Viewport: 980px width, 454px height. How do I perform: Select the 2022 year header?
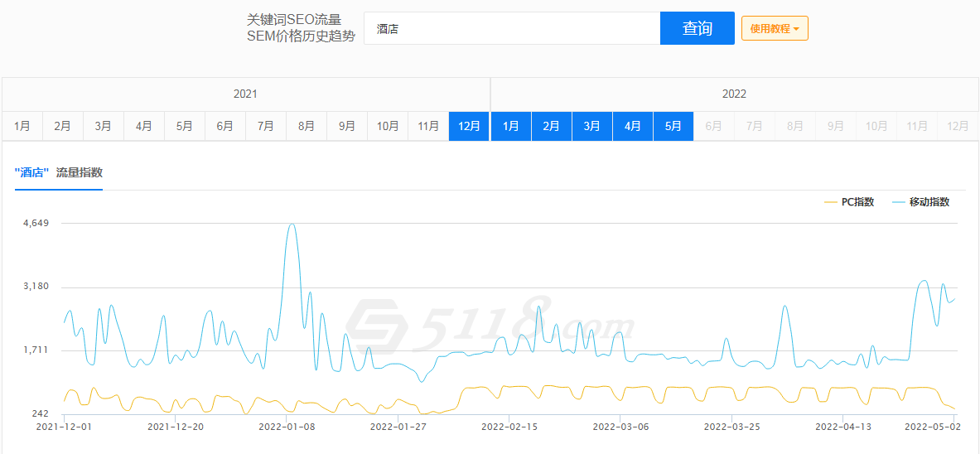pyautogui.click(x=734, y=94)
